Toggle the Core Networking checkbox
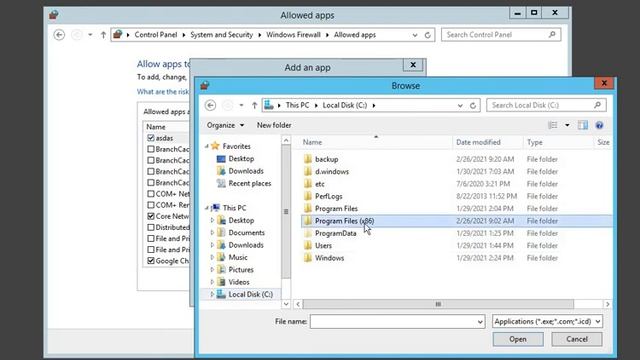The width and height of the screenshot is (640, 360). 151,216
